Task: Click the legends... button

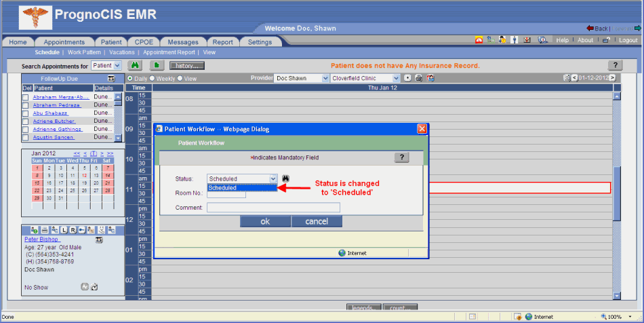Action: 364,307
